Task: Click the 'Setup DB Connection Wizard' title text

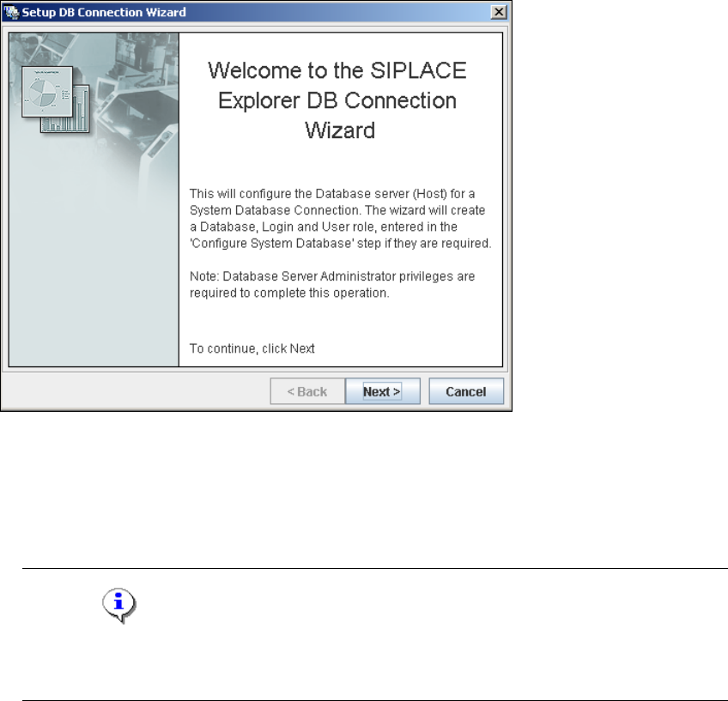Action: (104, 13)
